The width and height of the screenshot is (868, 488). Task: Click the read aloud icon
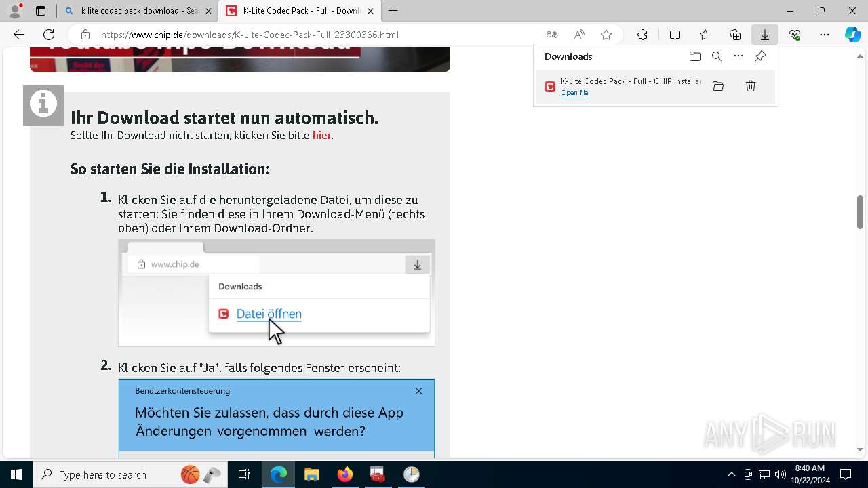coord(579,35)
